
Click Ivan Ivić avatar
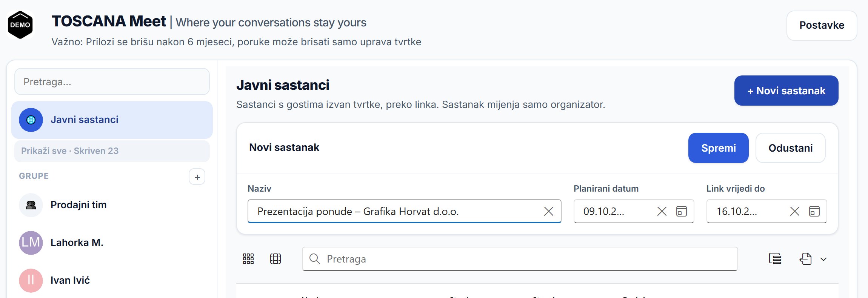(x=31, y=281)
